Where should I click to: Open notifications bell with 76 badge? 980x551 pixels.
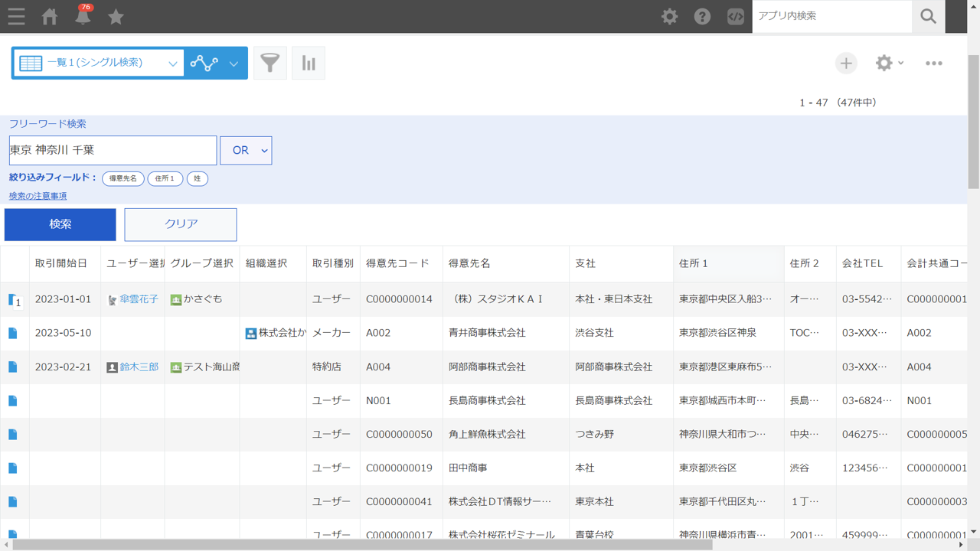pyautogui.click(x=83, y=15)
